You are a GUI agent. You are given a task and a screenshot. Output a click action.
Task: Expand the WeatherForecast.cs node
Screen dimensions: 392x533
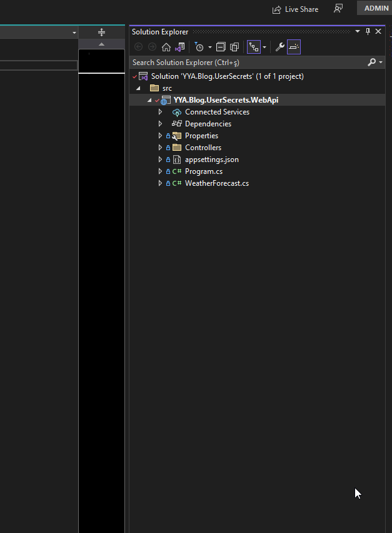tap(160, 183)
